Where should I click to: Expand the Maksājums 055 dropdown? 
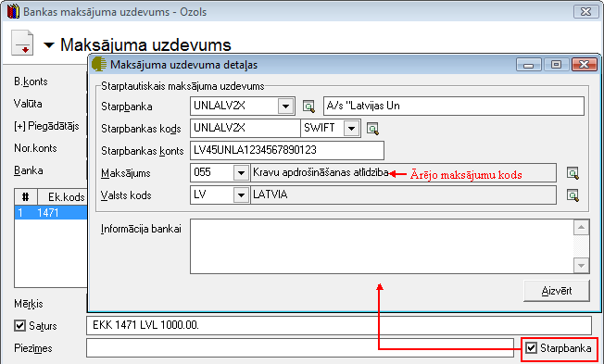click(x=241, y=173)
